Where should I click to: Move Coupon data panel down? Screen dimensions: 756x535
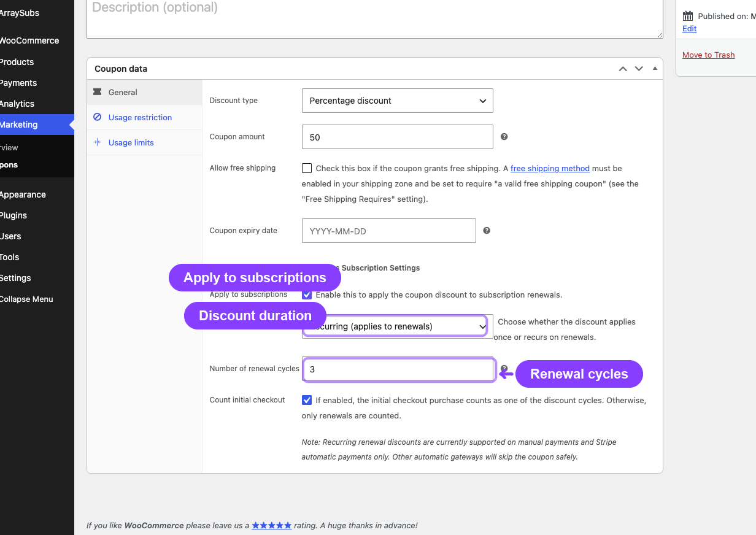(639, 69)
